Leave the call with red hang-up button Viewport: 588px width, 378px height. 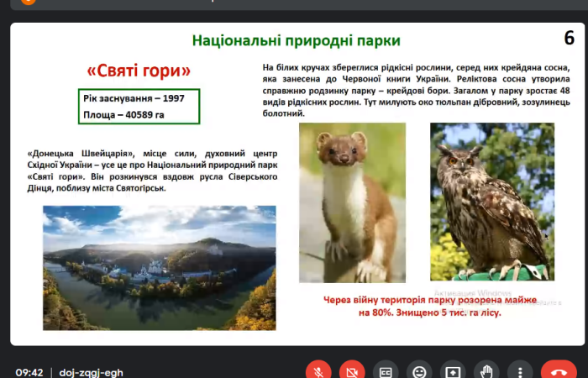click(559, 371)
